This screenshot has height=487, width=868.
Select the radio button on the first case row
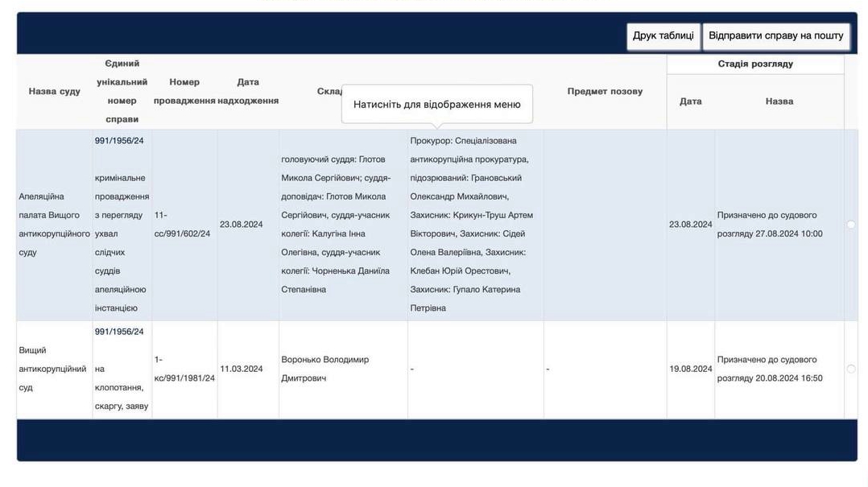pyautogui.click(x=850, y=224)
